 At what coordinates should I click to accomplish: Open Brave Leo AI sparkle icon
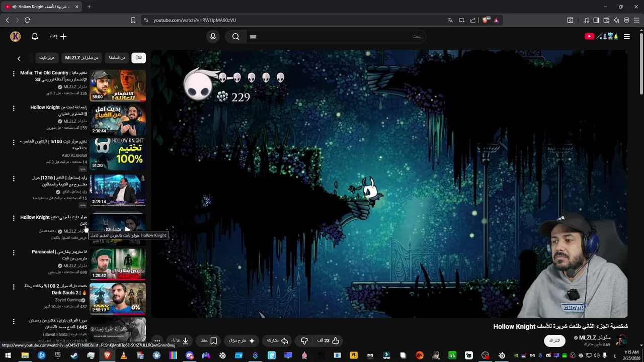coord(616,20)
